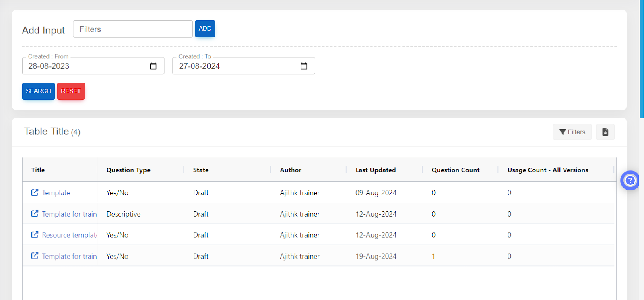The image size is (644, 300).
Task: Open calendar picker for Created From date
Action: click(x=153, y=66)
